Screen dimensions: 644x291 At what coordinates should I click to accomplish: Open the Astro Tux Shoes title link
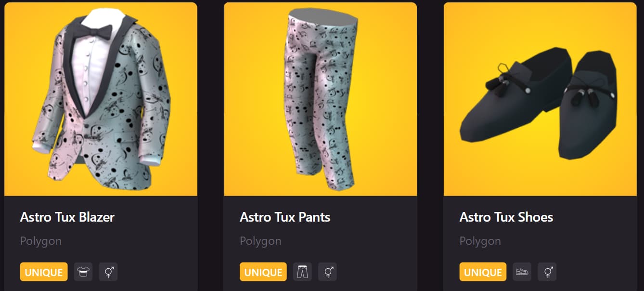coord(506,217)
